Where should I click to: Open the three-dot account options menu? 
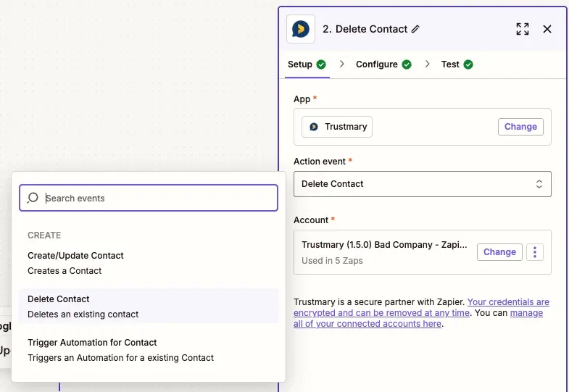click(x=535, y=252)
